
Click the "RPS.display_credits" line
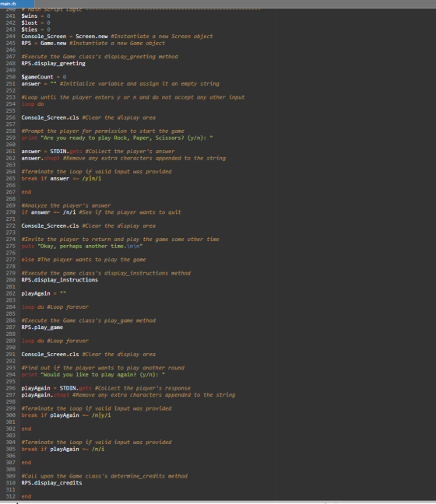[x=51, y=483]
